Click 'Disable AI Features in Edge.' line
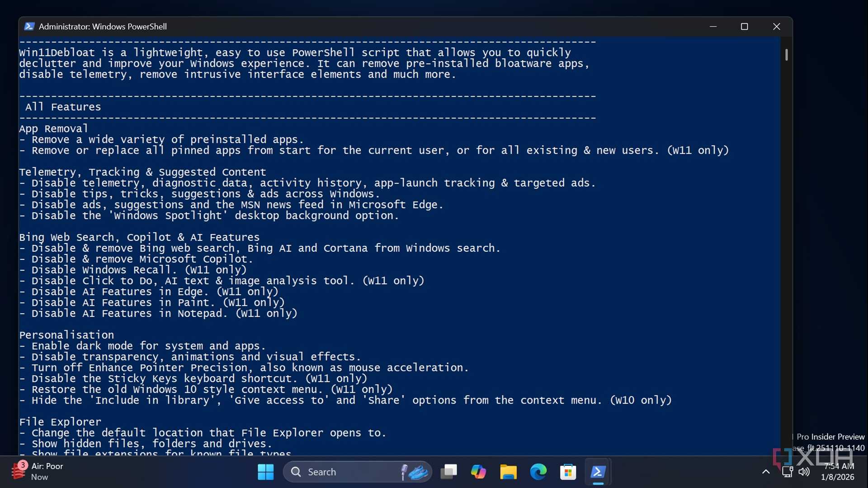The image size is (868, 488). coord(149,291)
